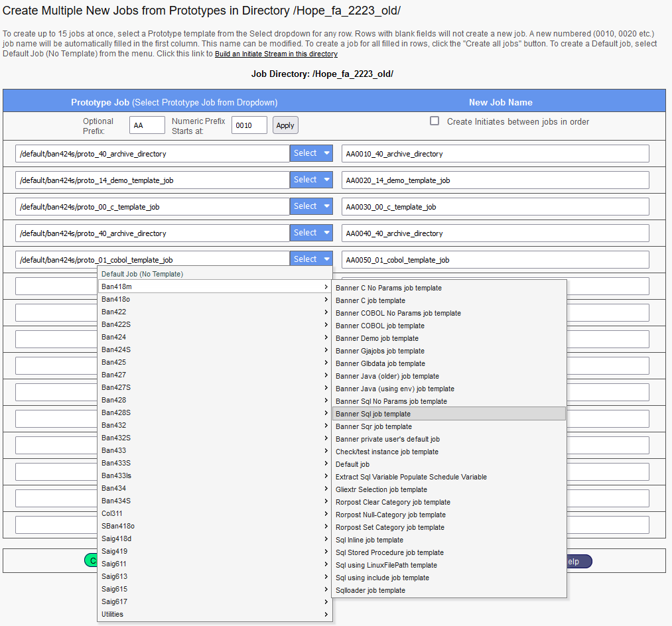Choose Default Job (No Template) menu entry

143,274
